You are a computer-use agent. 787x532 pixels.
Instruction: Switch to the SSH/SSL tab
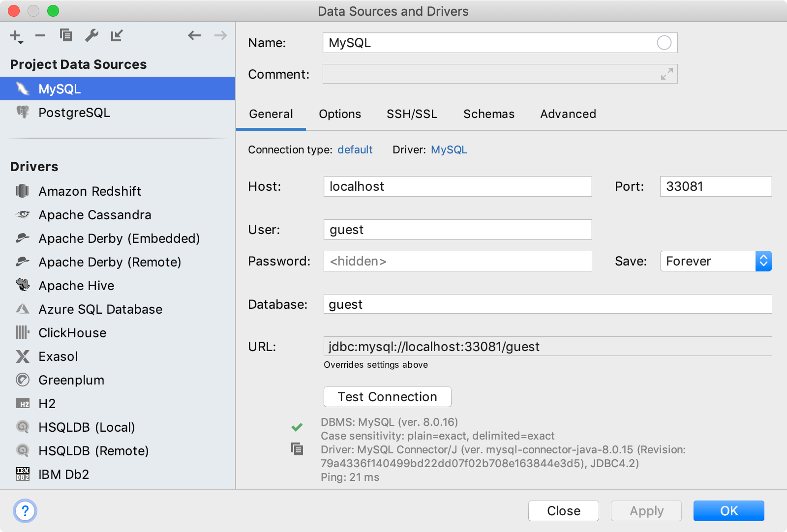click(412, 114)
